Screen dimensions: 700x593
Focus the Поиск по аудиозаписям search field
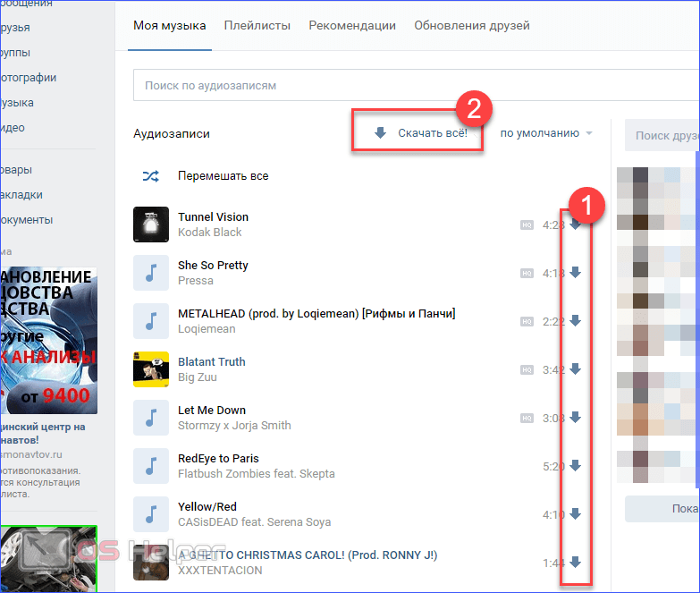pyautogui.click(x=416, y=85)
